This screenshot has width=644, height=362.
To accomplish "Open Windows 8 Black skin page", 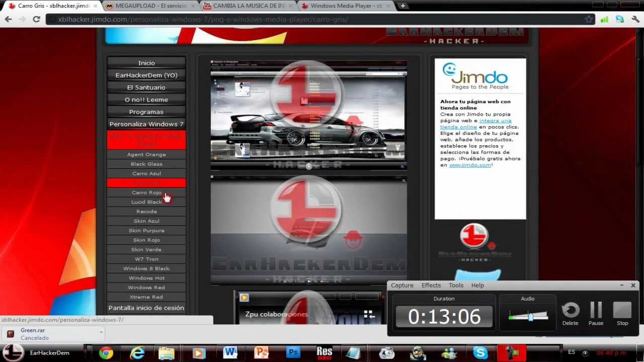I will [x=146, y=268].
